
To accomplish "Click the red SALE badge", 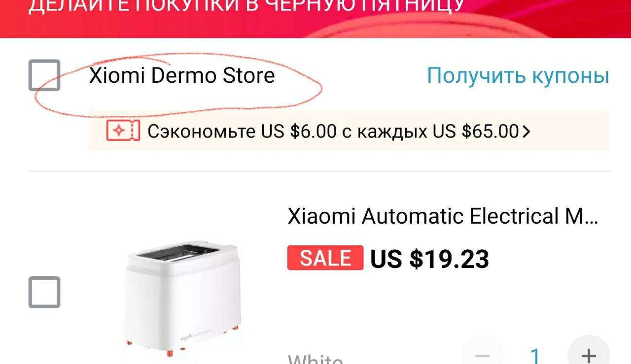I will pyautogui.click(x=325, y=258).
